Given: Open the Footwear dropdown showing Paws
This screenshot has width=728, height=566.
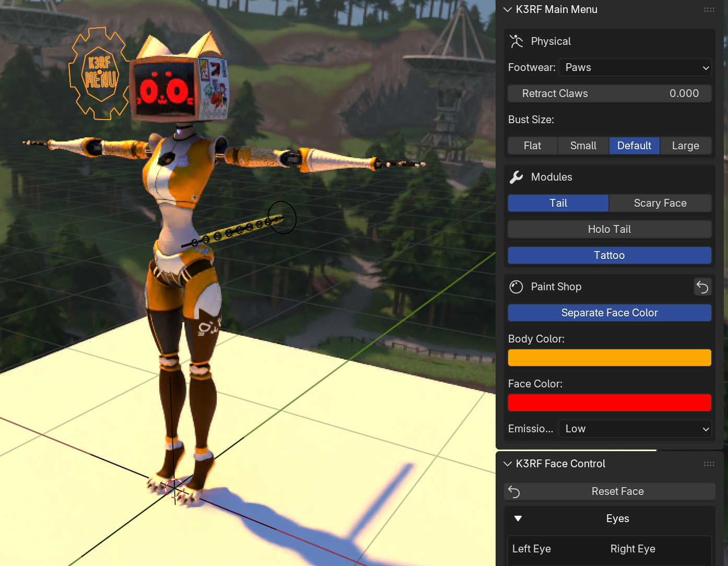Looking at the screenshot, I should pyautogui.click(x=635, y=67).
